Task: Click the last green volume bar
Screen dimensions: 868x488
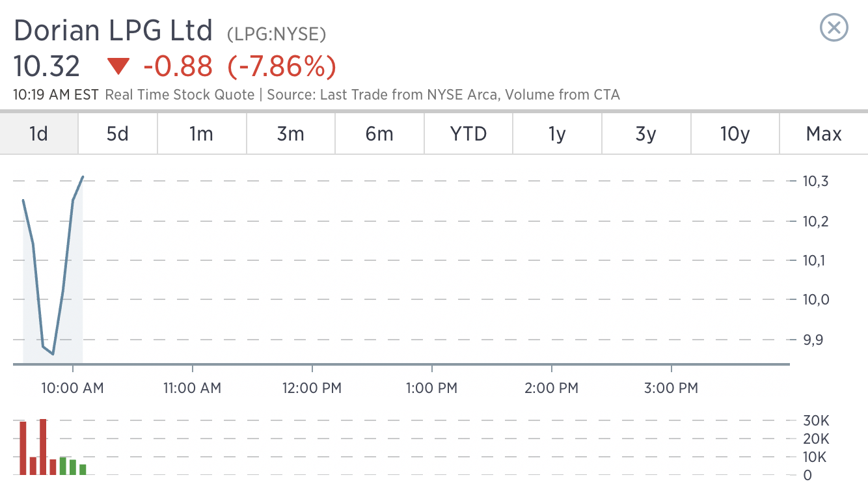Action: pos(83,469)
